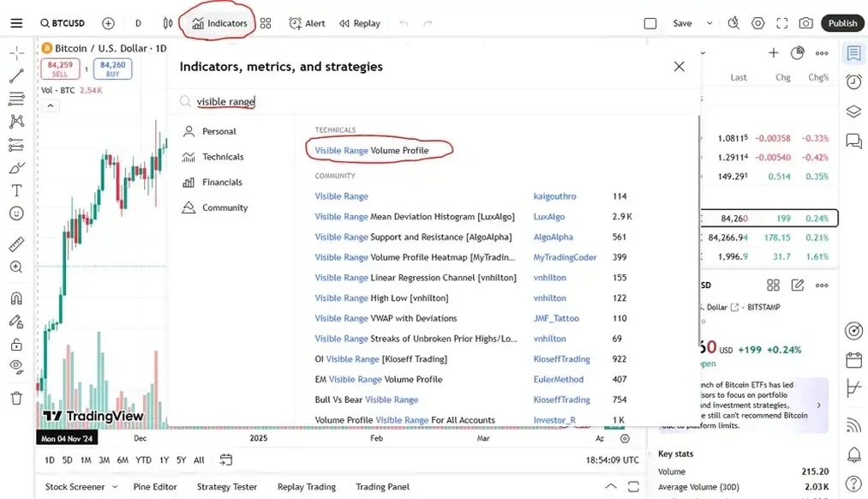
Task: Create an Alert from the toolbar
Action: coord(307,23)
